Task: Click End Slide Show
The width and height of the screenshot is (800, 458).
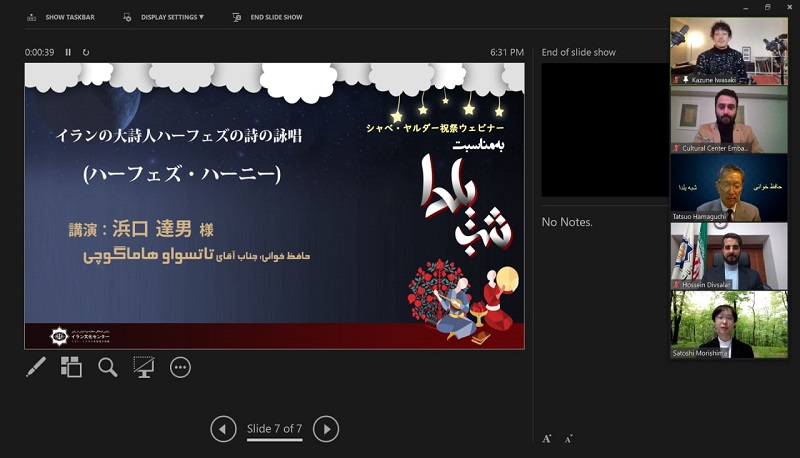Action: pos(268,17)
